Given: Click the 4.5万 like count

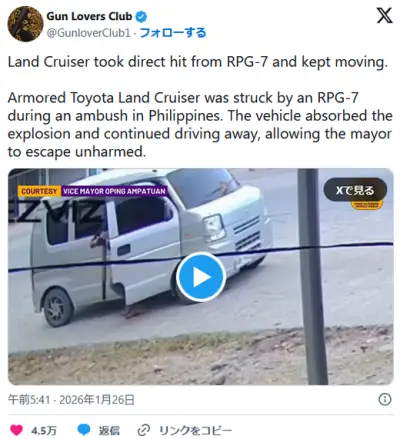Looking at the screenshot, I should point(44,430).
